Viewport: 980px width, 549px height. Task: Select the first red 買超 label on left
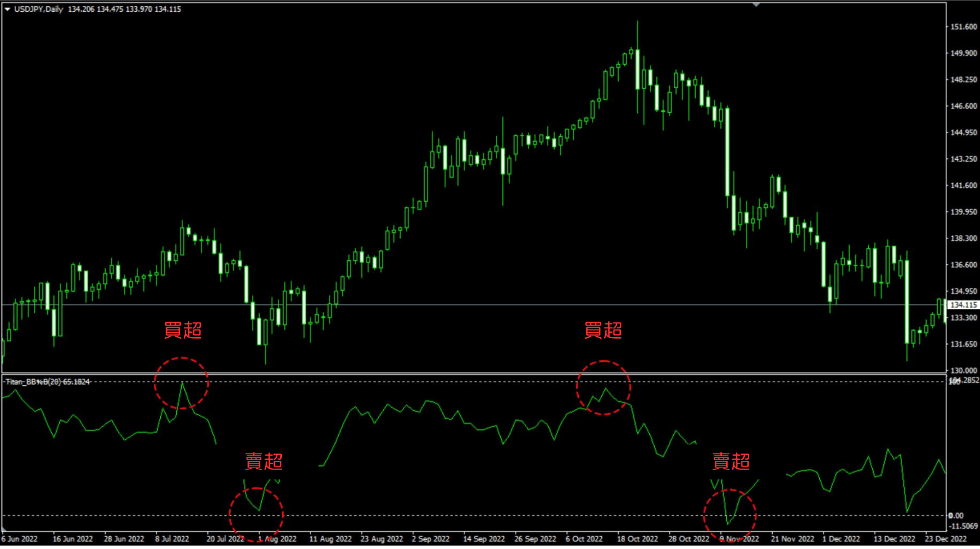click(x=183, y=330)
